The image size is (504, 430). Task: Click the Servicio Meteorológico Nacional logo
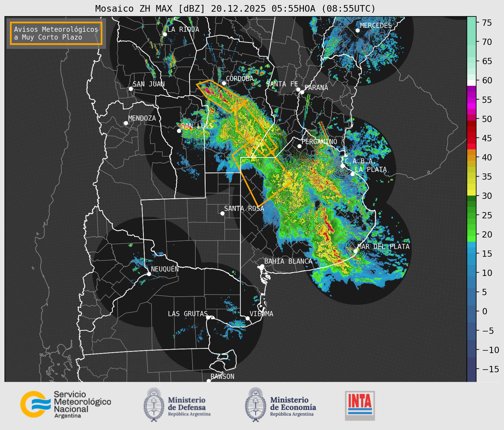tap(66, 404)
